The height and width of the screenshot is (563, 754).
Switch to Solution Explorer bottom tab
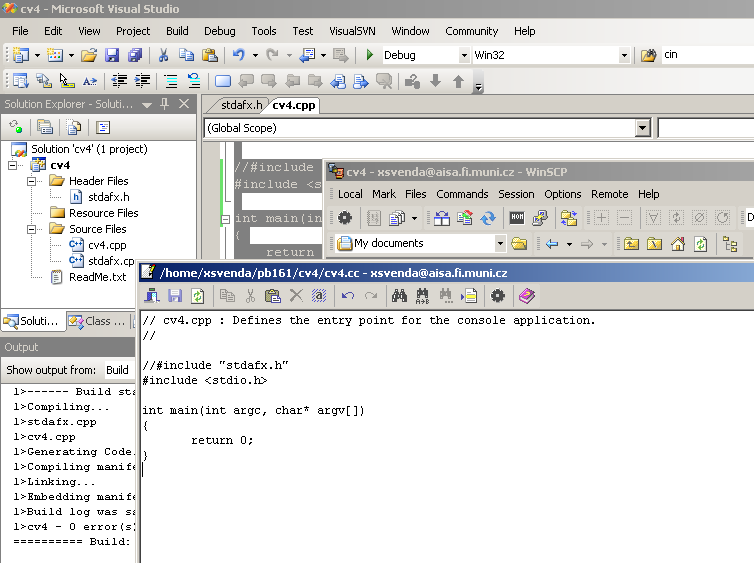click(x=32, y=321)
